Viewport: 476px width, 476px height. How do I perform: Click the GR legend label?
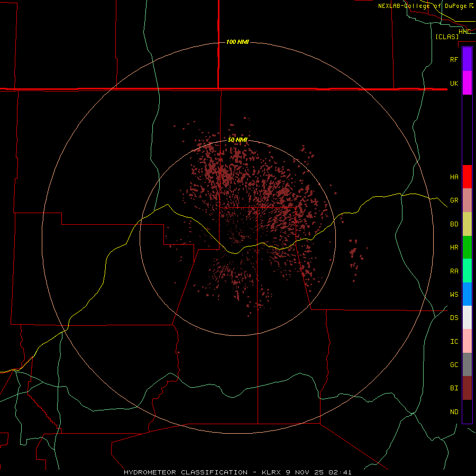454,200
